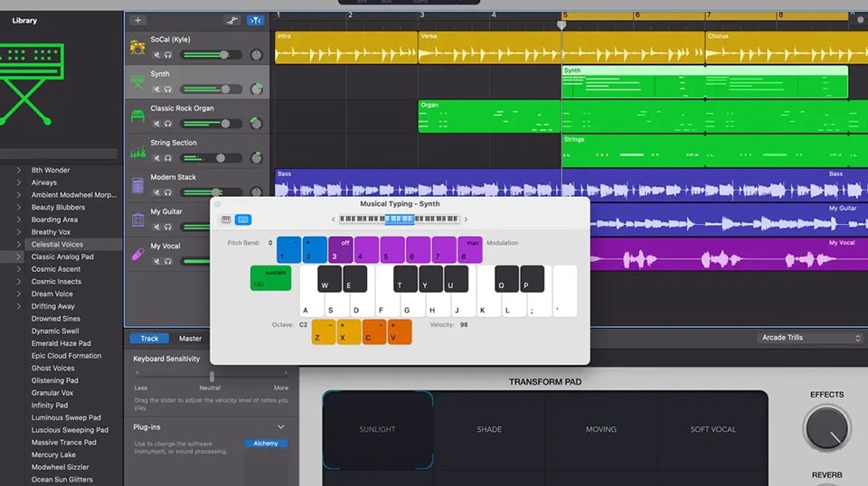Click the large green synth library image
Screen dimensions: 868x486
[32, 83]
